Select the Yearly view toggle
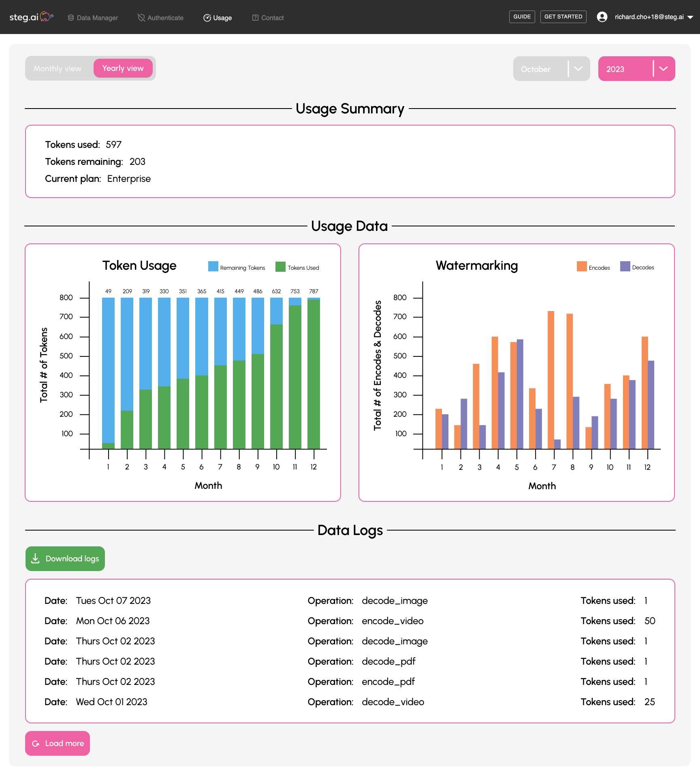 click(123, 68)
